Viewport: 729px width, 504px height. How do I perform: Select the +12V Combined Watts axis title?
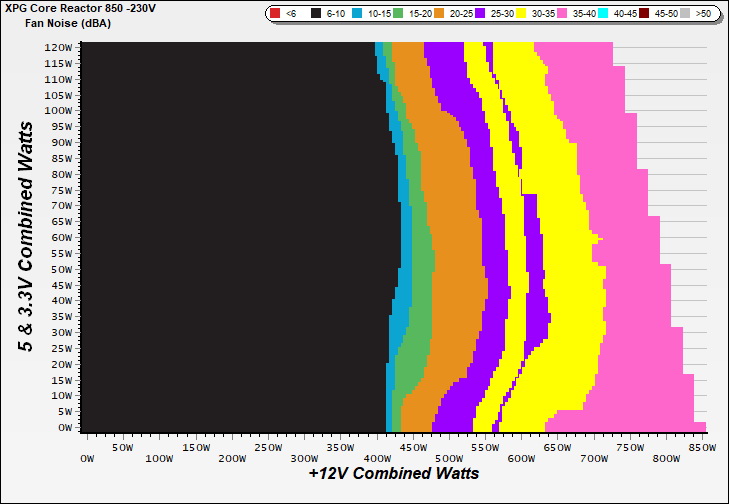coord(393,473)
